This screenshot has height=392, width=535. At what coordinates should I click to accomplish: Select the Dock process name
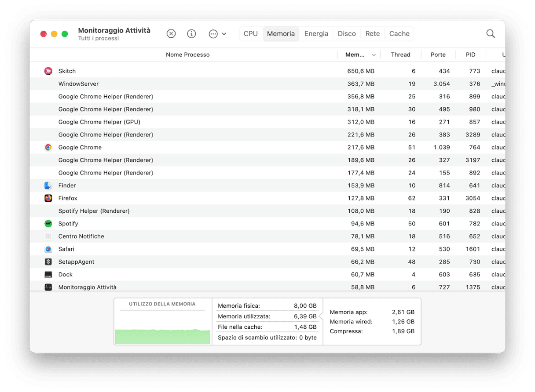tap(66, 275)
